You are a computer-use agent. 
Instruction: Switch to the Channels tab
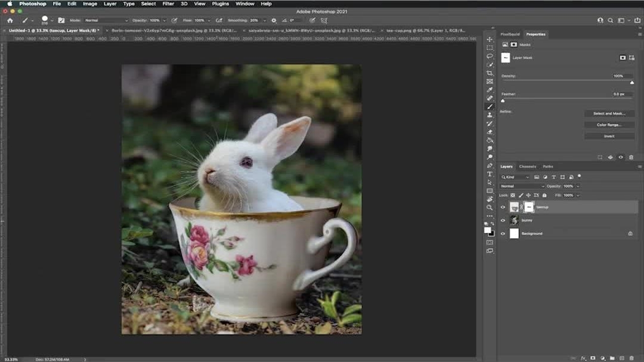[527, 166]
